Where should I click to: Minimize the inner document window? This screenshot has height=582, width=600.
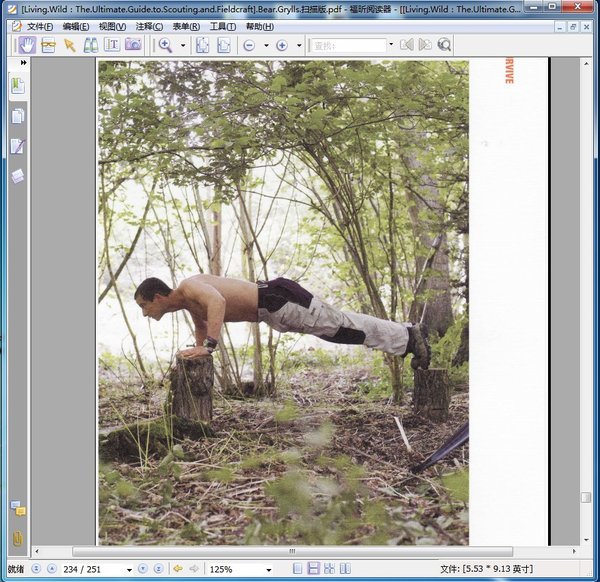click(560, 27)
